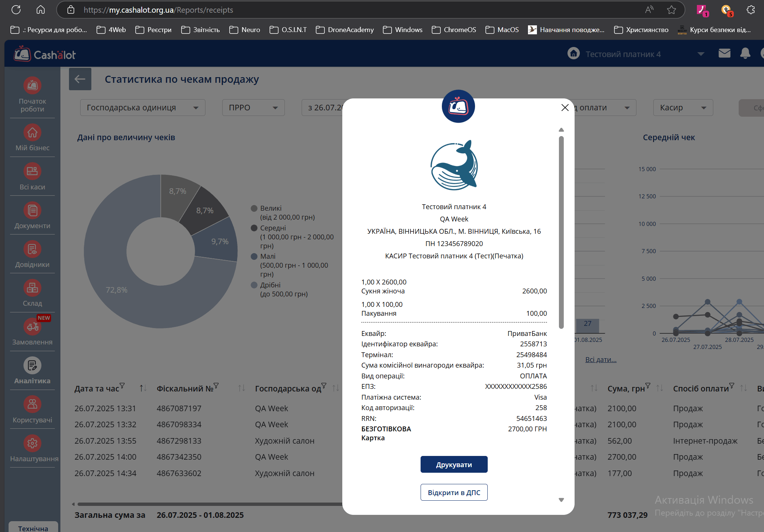Viewport: 764px width, 532px height.
Task: Expand the ПРРО dropdown
Action: tap(253, 108)
